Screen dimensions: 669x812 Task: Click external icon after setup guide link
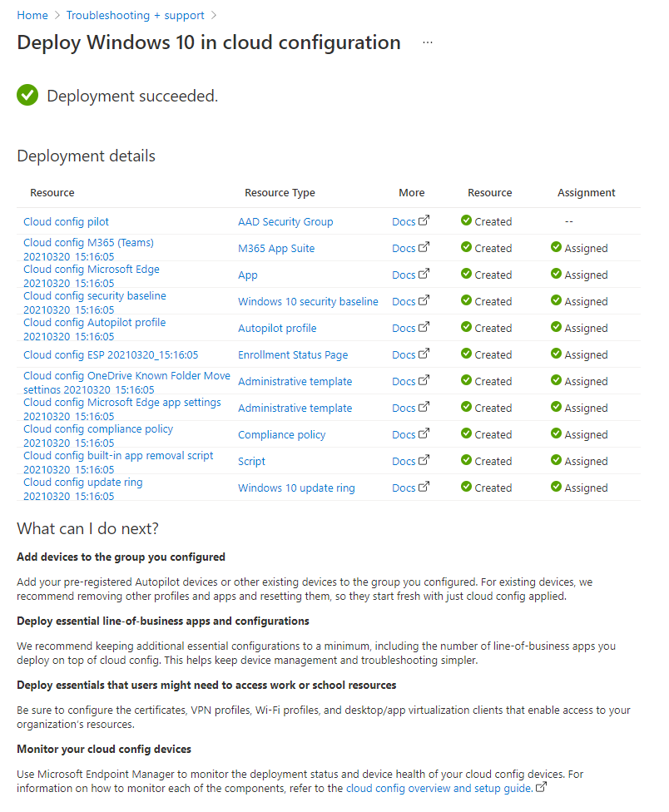[x=541, y=787]
